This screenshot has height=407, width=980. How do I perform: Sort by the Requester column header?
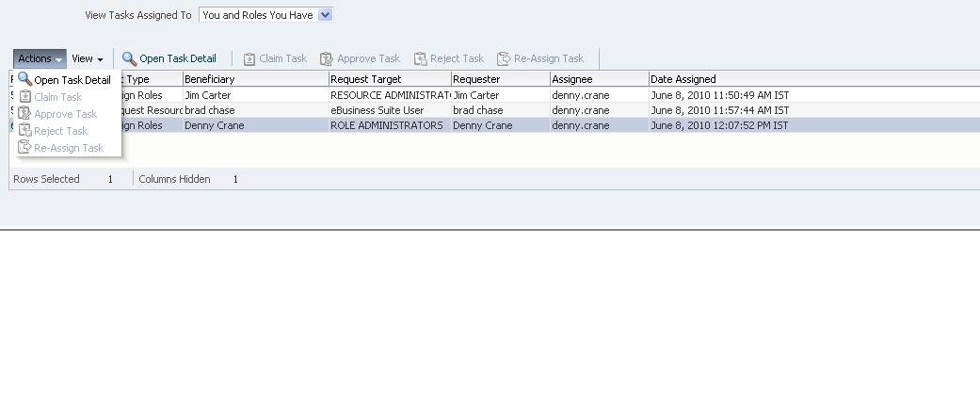tap(501, 79)
